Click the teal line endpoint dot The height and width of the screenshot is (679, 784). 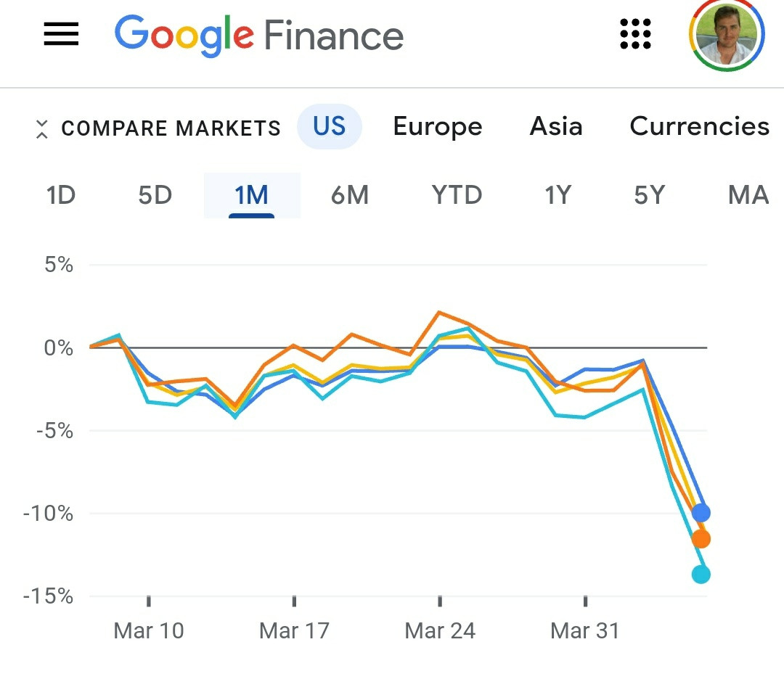(x=701, y=574)
